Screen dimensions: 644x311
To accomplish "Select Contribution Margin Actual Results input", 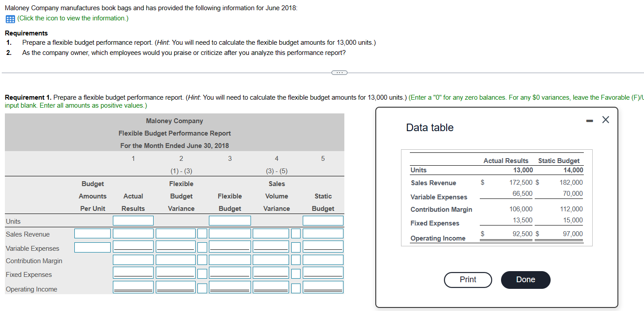I will [x=133, y=260].
